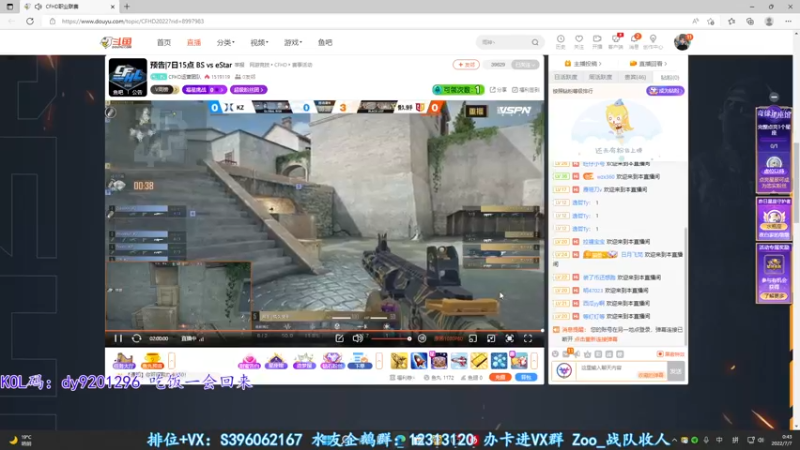Click the green 可领次数 reward button
This screenshot has height=450, width=800.
tap(458, 90)
